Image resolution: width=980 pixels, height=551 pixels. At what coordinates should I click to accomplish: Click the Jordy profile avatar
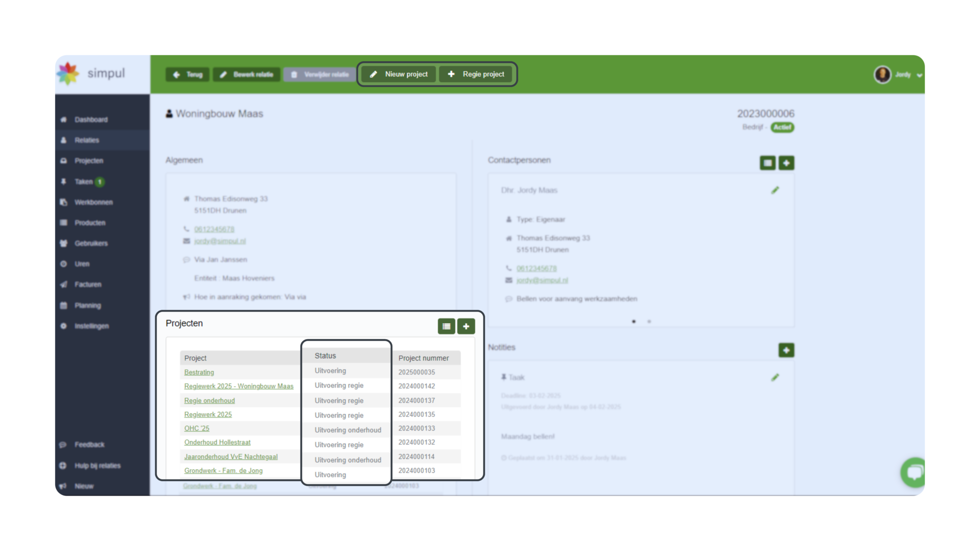pyautogui.click(x=882, y=75)
